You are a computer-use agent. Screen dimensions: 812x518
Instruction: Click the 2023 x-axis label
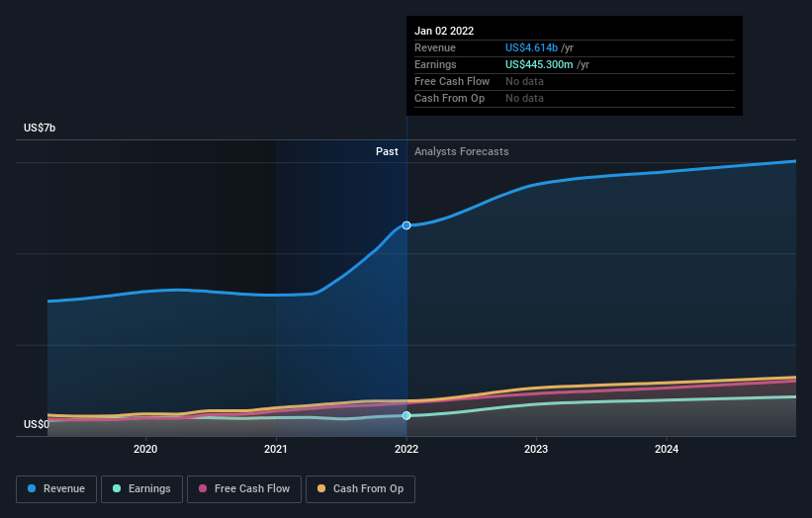536,449
